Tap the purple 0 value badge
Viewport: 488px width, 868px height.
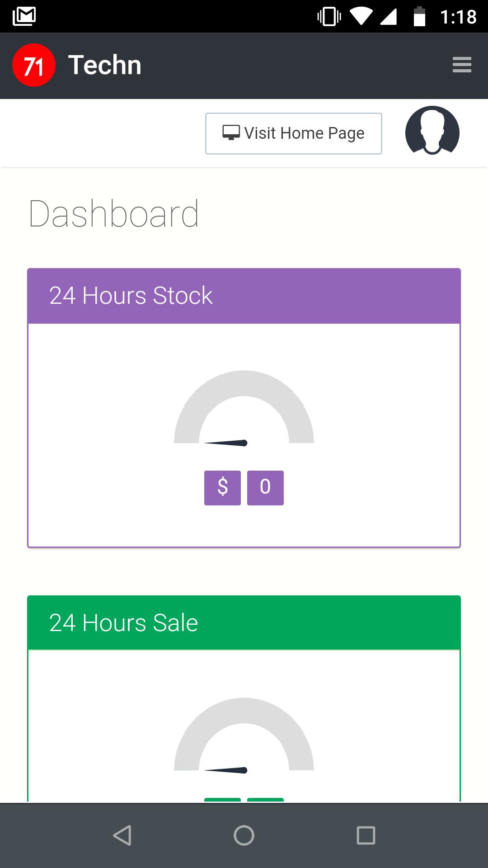click(x=265, y=488)
